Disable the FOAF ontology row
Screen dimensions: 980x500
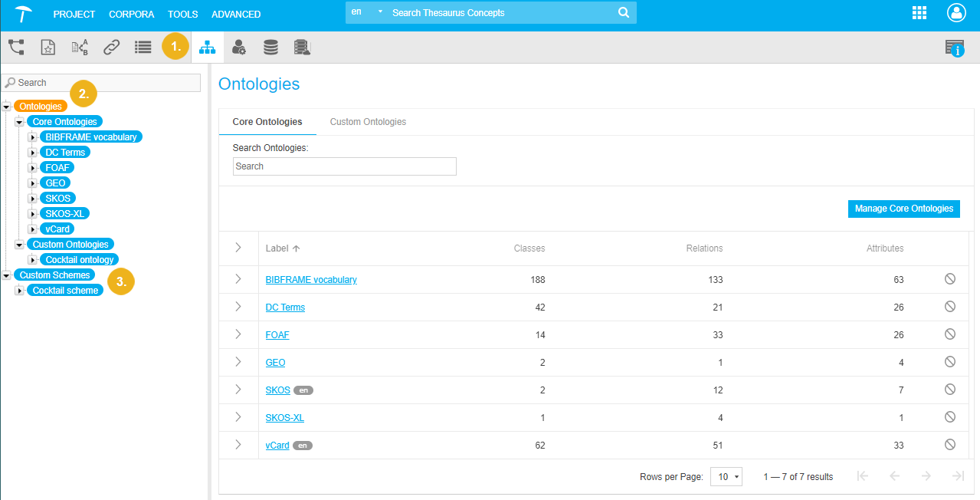tap(950, 334)
